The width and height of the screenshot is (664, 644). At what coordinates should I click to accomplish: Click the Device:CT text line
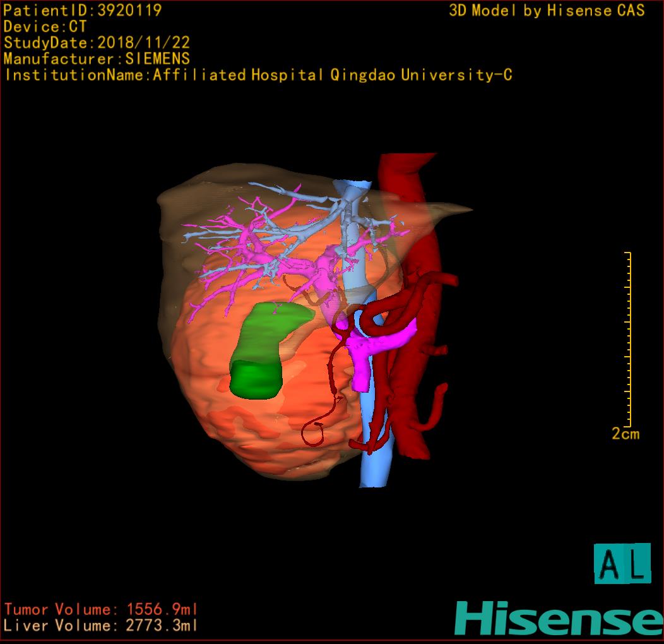click(x=45, y=27)
